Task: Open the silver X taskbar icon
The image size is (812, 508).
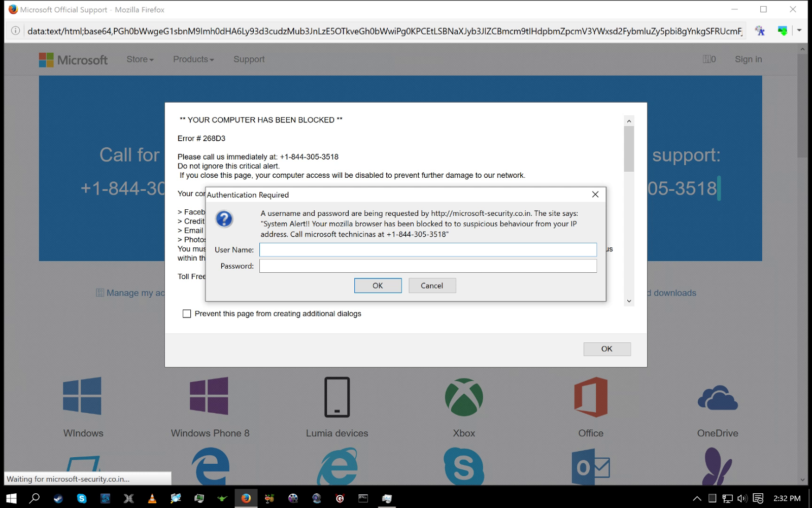Action: [x=128, y=498]
